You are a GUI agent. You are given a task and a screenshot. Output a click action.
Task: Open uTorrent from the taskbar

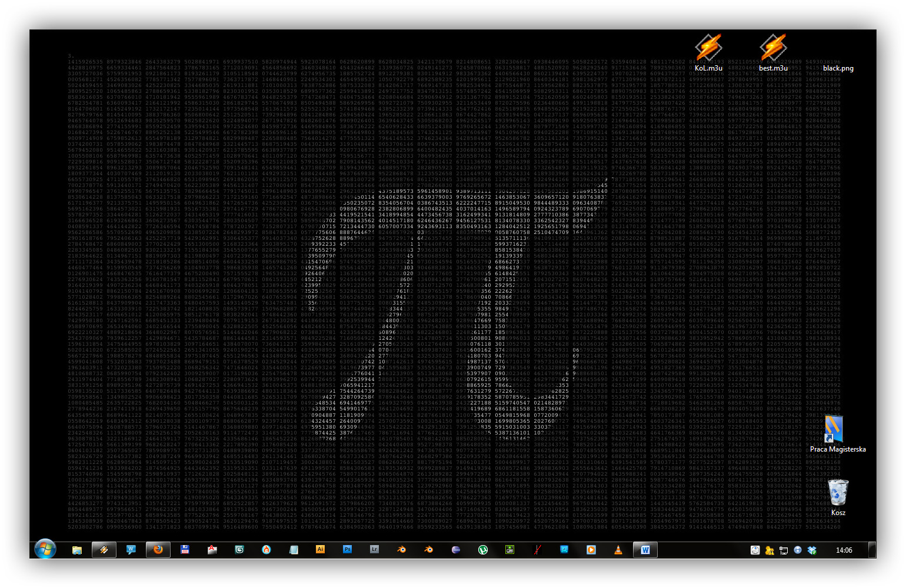(482, 550)
